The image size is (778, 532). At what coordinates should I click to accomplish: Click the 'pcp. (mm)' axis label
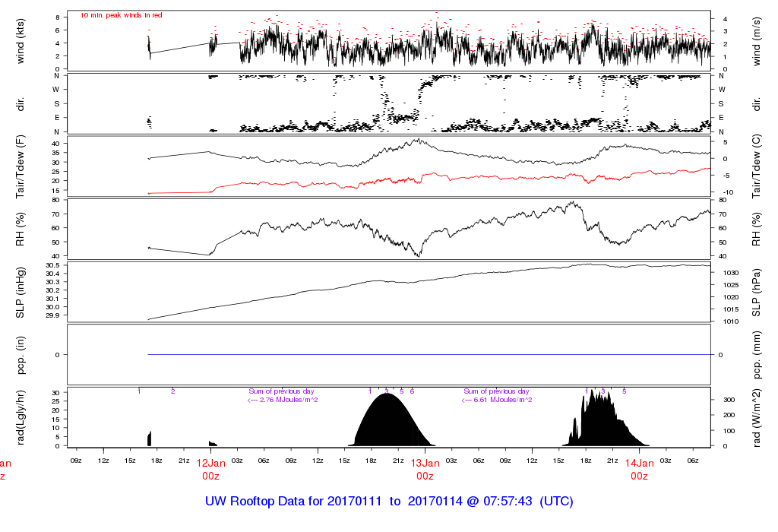coord(757,354)
